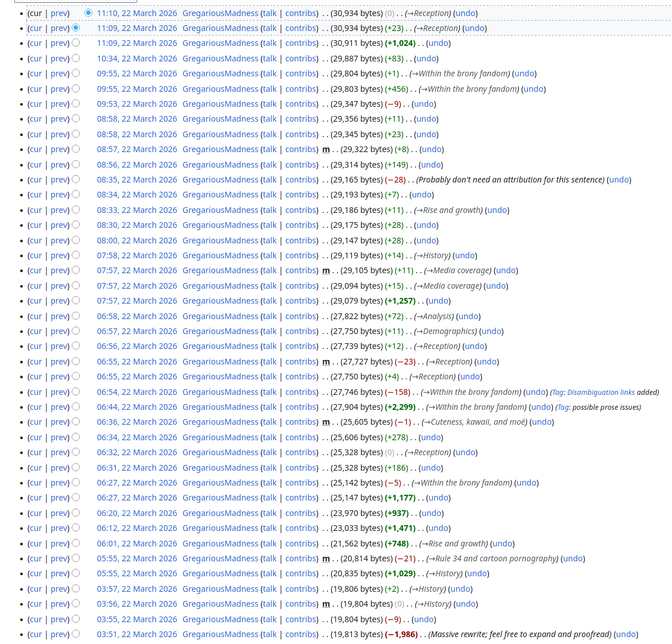Click the 'possible prose issues' tag text
This screenshot has height=644, width=672.
click(607, 408)
